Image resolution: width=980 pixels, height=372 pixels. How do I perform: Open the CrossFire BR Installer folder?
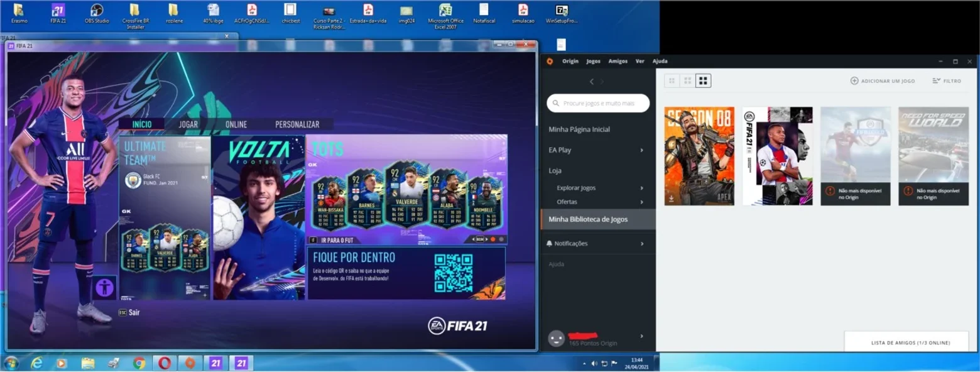135,16
